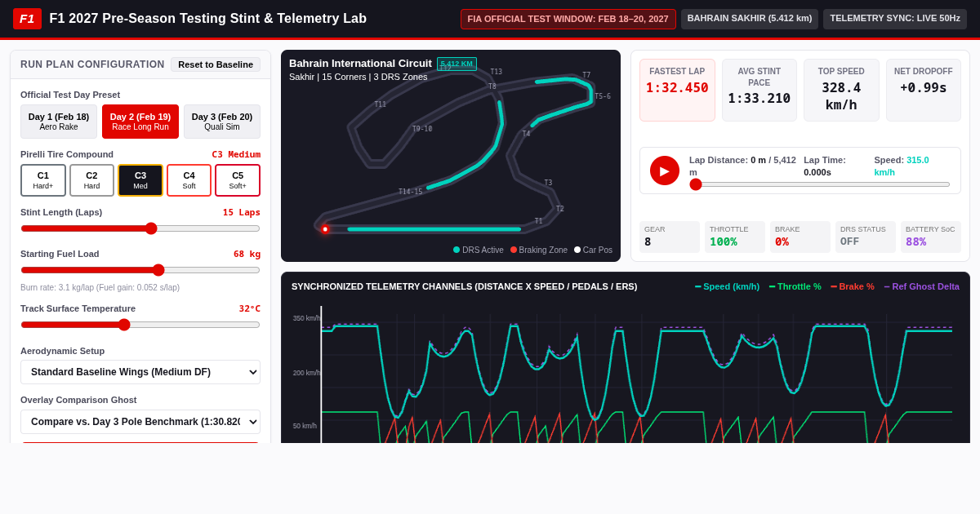This screenshot has height=514, width=980.
Task: Click Reset to Baseline button
Action: tap(216, 64)
